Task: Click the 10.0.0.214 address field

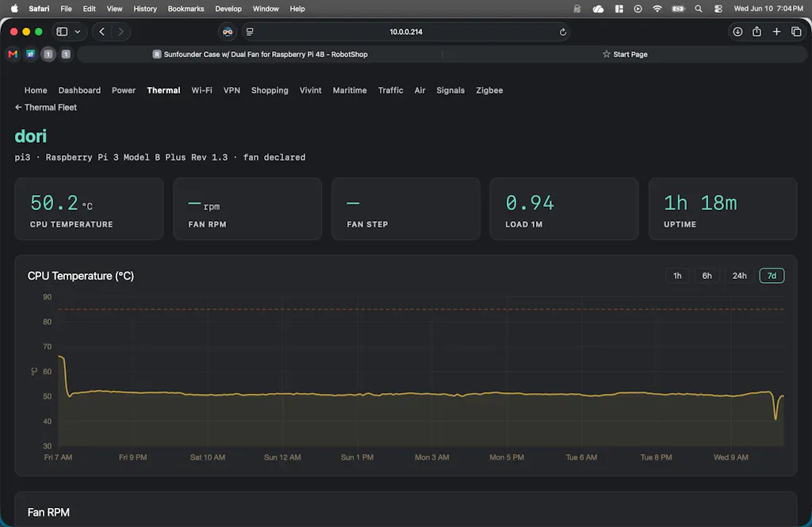Action: (406, 32)
